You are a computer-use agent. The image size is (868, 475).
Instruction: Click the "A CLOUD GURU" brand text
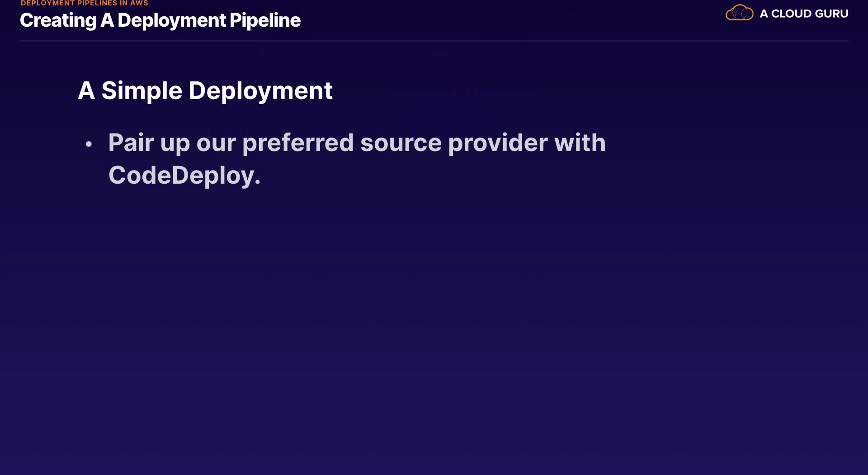(x=803, y=14)
